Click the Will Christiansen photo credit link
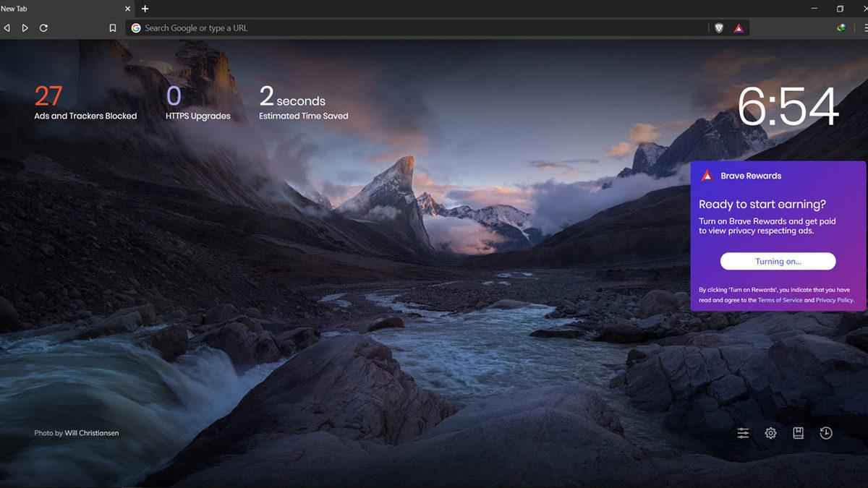 (x=91, y=433)
